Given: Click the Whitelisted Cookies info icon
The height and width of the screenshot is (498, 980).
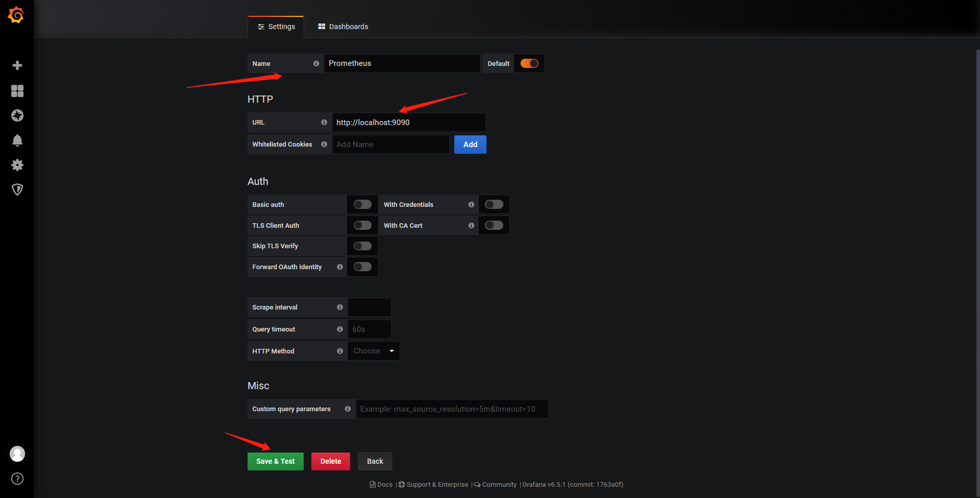Looking at the screenshot, I should click(x=324, y=145).
